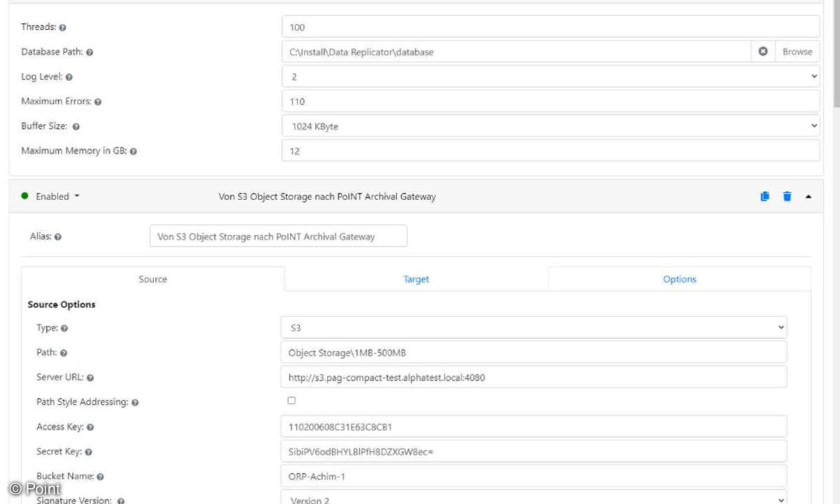Click the help icon beside Threads
Image resolution: width=840 pixels, height=504 pixels.
[x=63, y=27]
